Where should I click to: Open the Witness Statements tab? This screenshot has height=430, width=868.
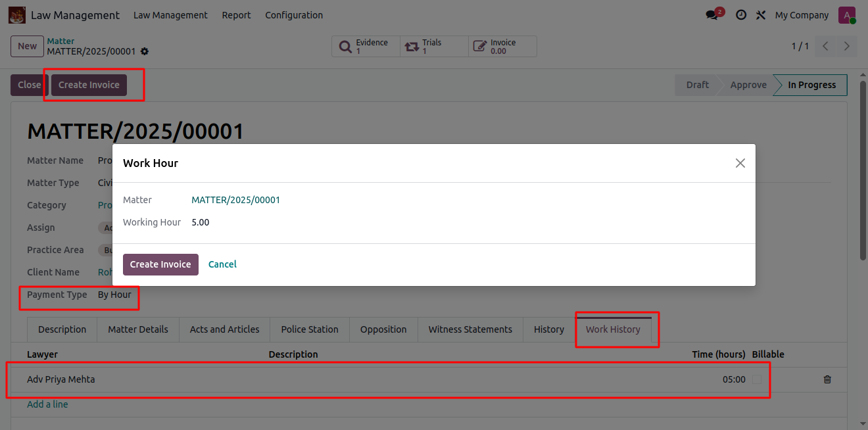tap(470, 329)
